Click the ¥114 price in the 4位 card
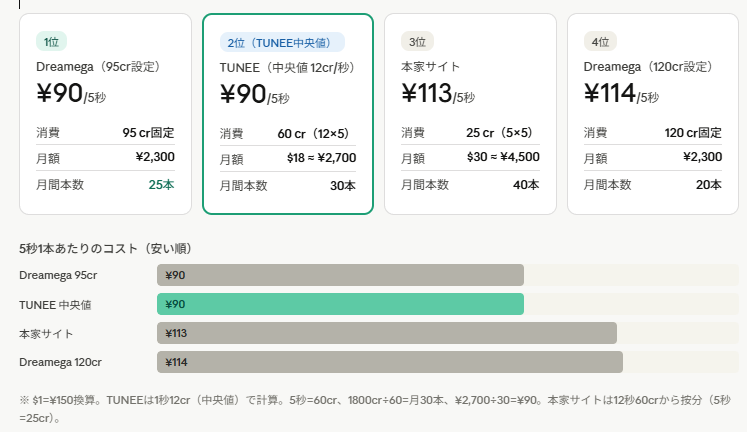 609,94
